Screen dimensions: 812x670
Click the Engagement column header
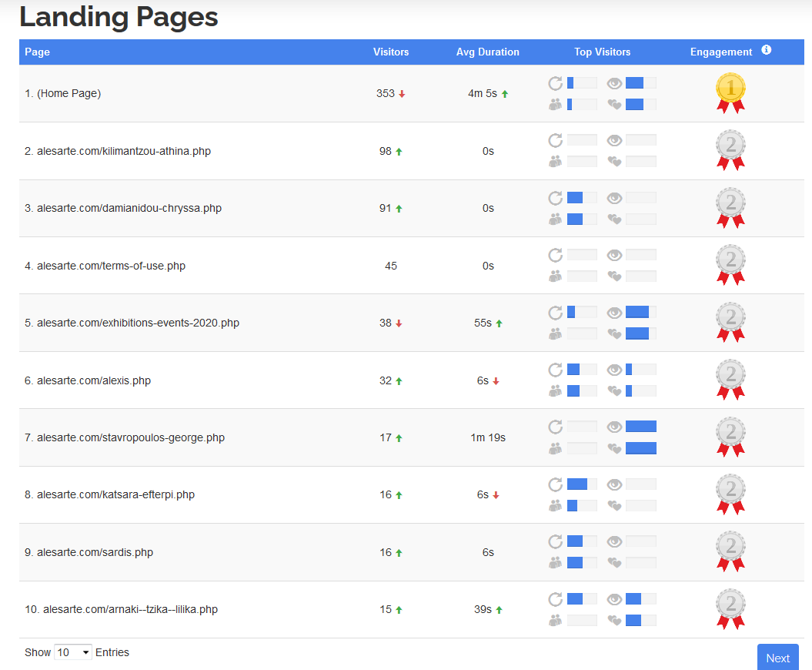[721, 52]
